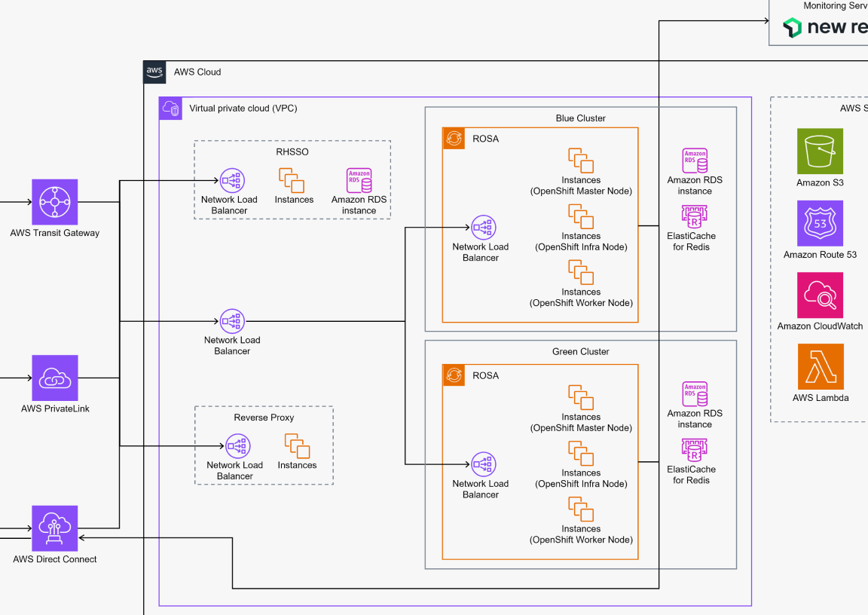Click the AWS Cloud logo badge
The height and width of the screenshot is (615, 868).
154,72
